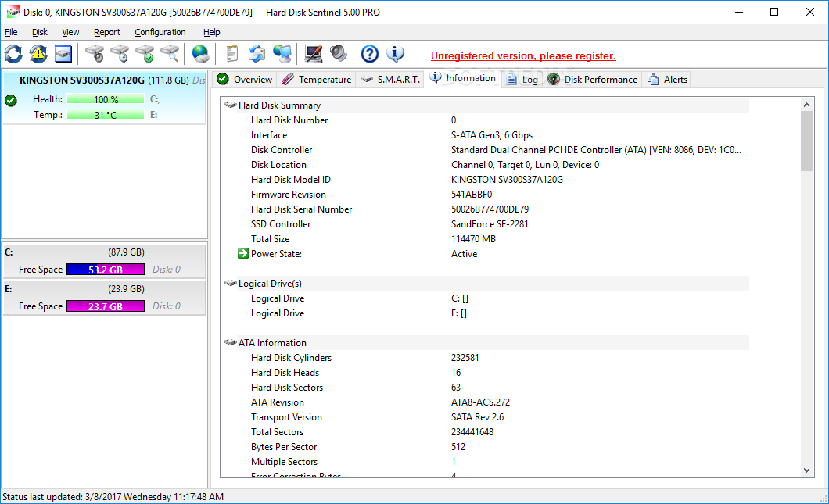The width and height of the screenshot is (829, 504).
Task: Click the information panel scrollbar up arrow
Action: pos(806,105)
